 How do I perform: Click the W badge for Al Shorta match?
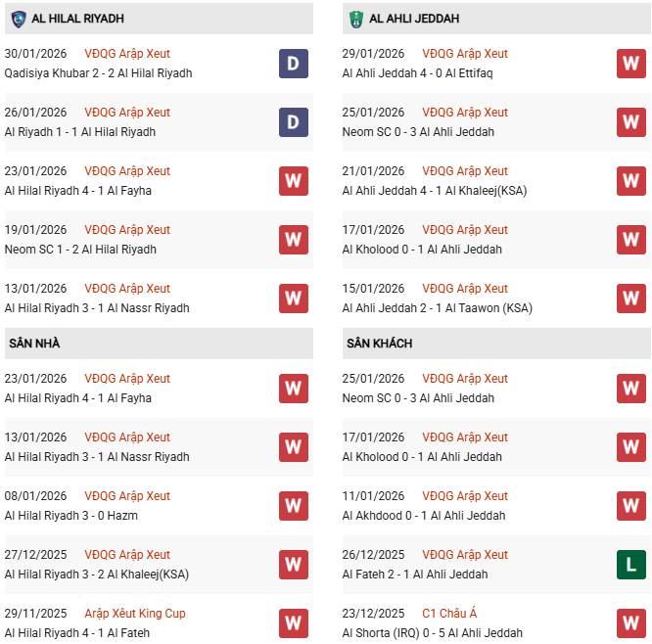630,623
